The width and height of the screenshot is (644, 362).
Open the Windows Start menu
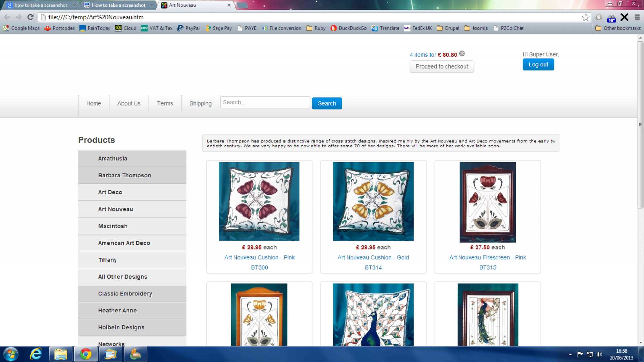pyautogui.click(x=11, y=354)
